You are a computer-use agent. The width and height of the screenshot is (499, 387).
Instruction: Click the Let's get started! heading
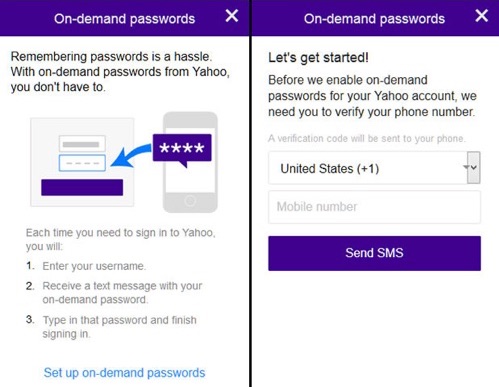[x=318, y=58]
